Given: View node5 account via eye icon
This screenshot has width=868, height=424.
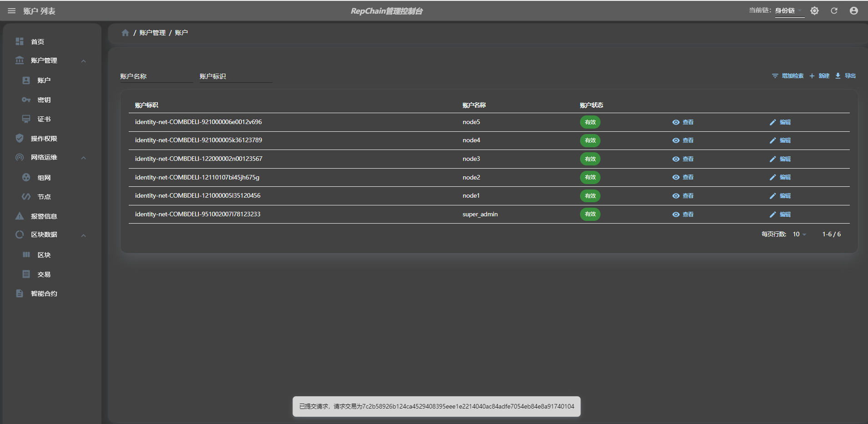Looking at the screenshot, I should point(676,122).
